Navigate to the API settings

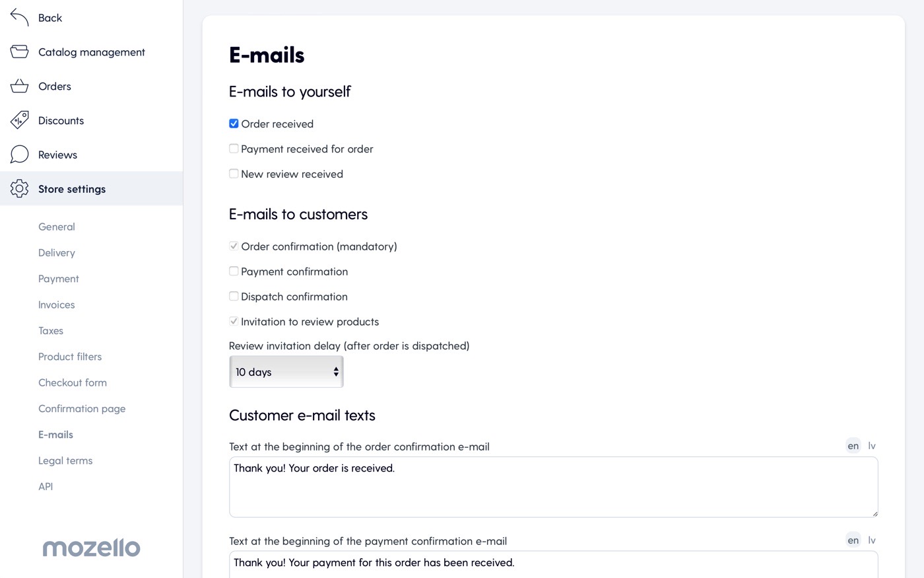pos(46,487)
